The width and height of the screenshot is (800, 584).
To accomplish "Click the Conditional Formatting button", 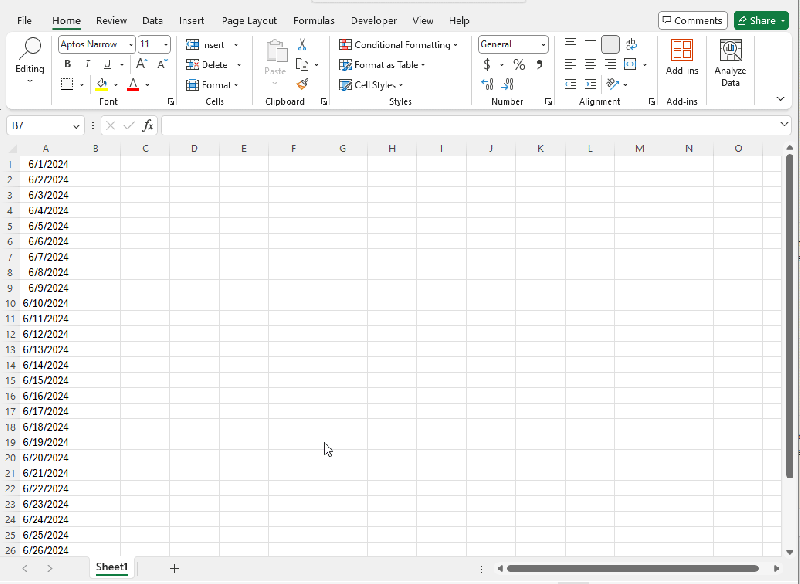I will tap(393, 44).
